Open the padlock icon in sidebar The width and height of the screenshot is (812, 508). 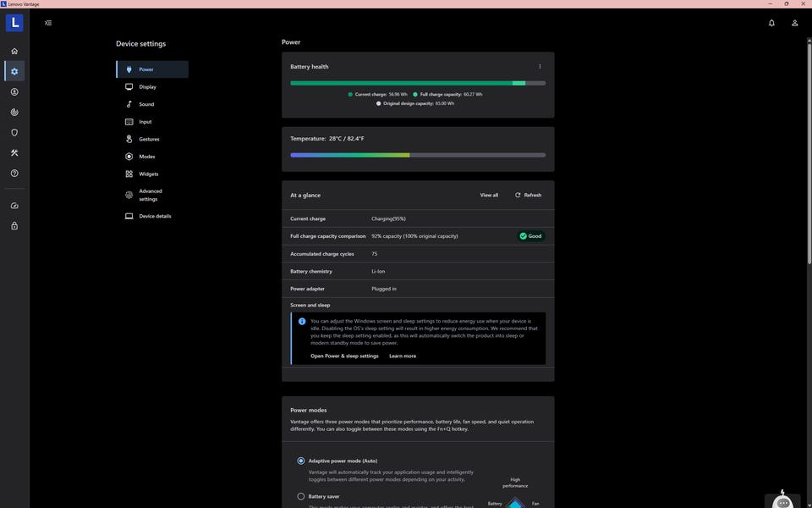pyautogui.click(x=14, y=225)
